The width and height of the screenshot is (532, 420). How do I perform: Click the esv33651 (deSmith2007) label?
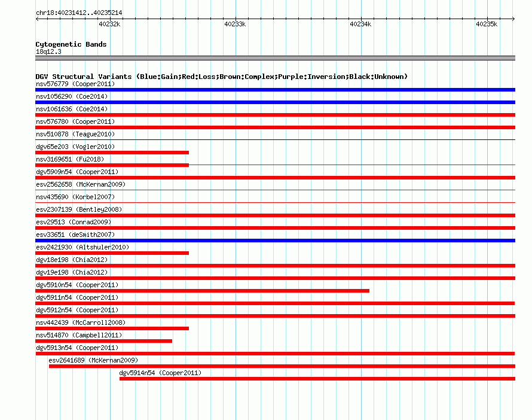(x=75, y=235)
